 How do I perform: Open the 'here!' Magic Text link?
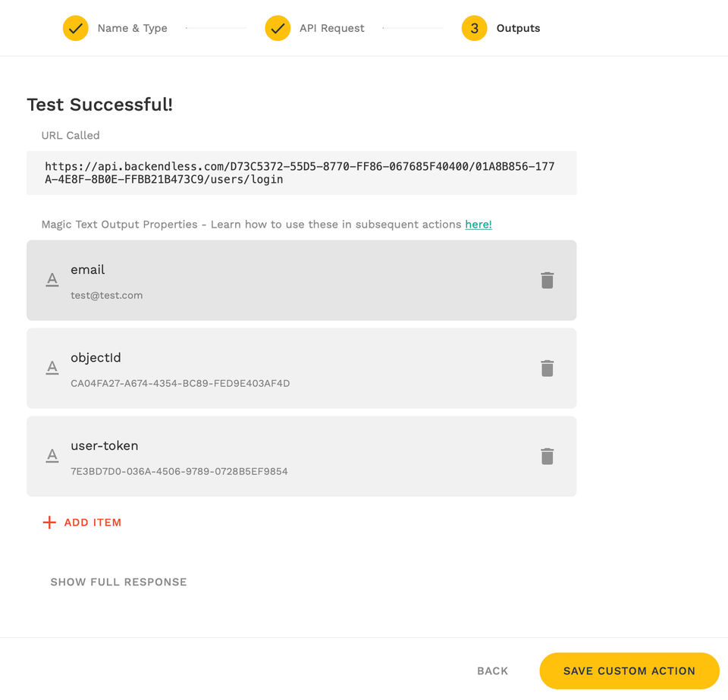coord(478,224)
